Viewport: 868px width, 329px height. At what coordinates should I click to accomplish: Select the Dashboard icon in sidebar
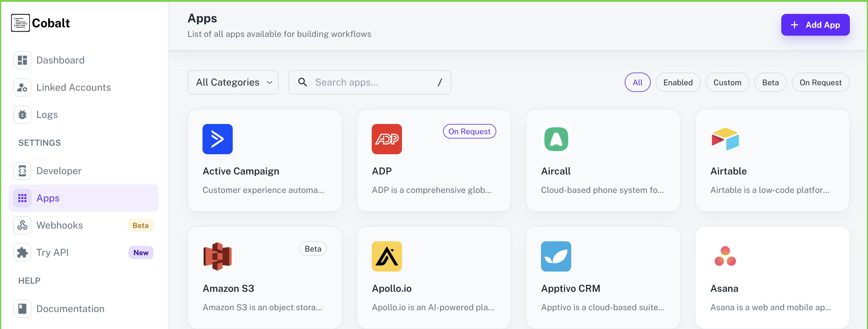(x=22, y=60)
